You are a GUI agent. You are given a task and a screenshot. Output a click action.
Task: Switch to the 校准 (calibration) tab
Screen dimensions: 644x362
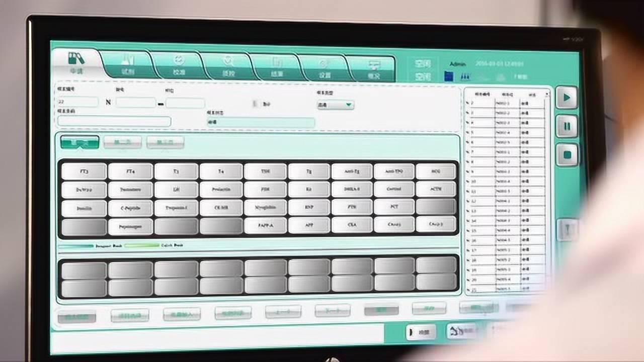(179, 66)
